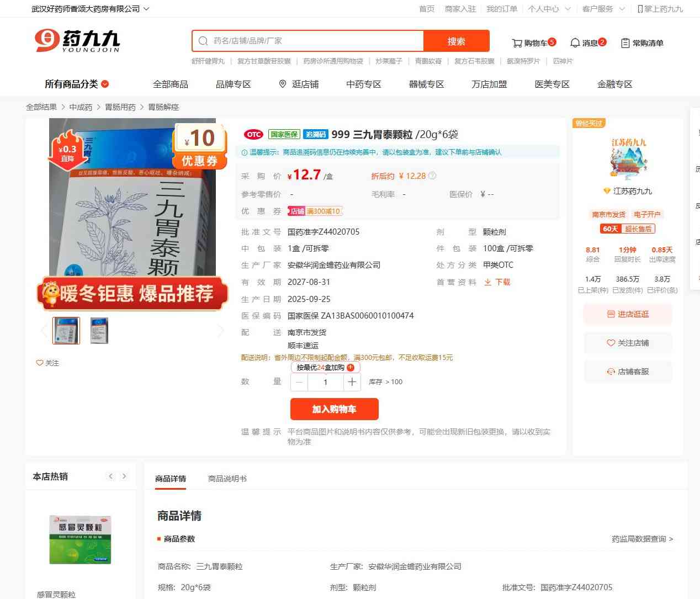Click the 加入购物车 button

(x=334, y=409)
